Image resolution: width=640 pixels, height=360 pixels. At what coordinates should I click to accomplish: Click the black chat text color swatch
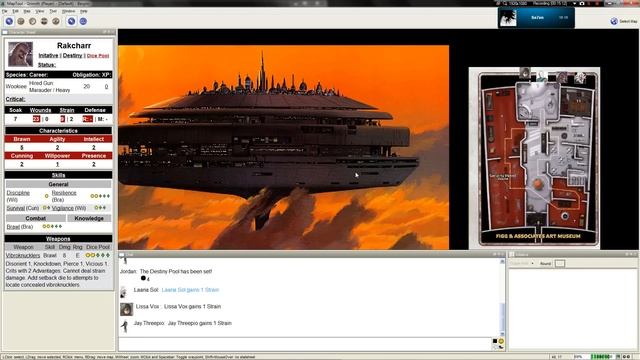point(495,341)
